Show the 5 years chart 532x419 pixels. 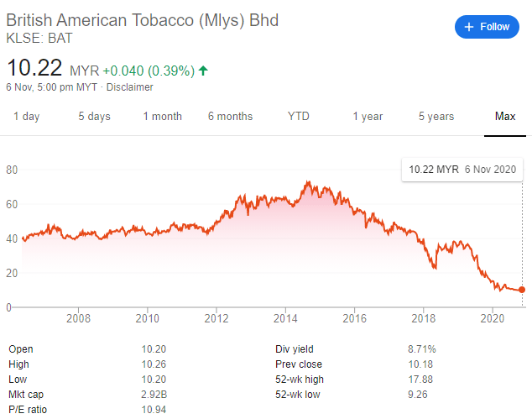tap(436, 117)
